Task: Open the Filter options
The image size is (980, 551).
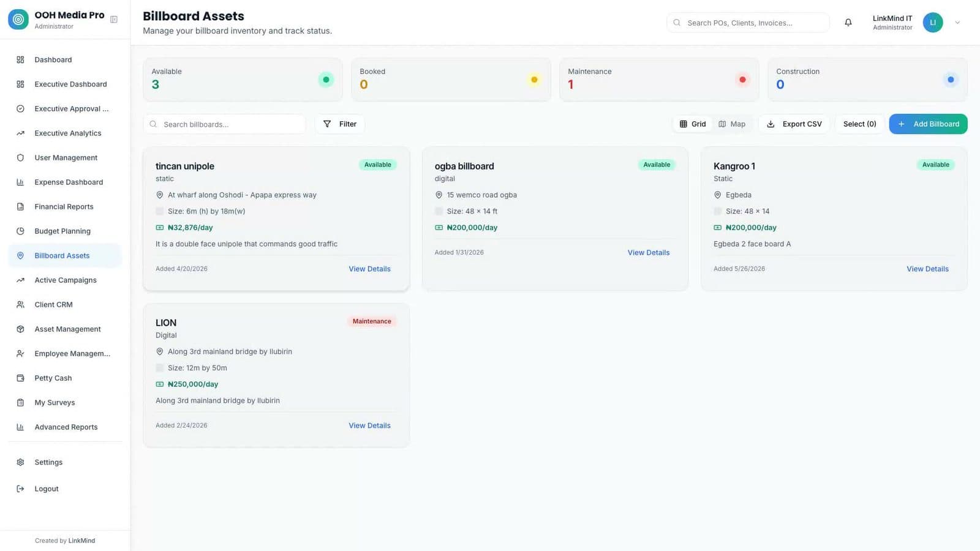Action: coord(340,124)
